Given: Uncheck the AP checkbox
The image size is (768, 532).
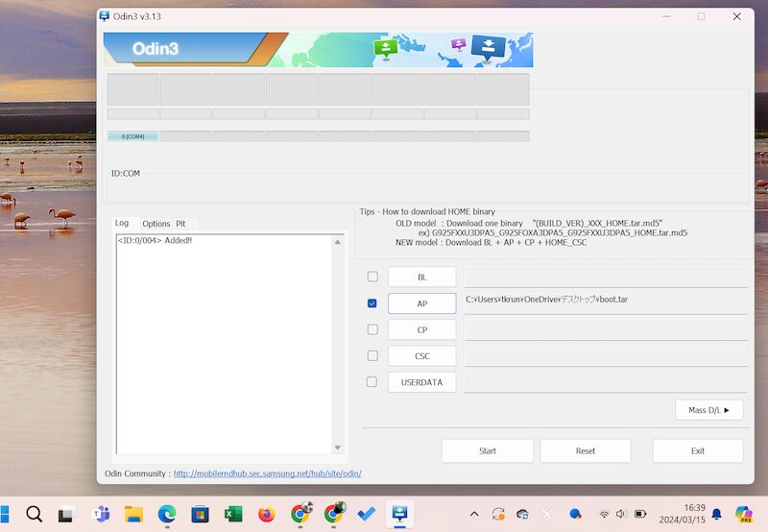Looking at the screenshot, I should (372, 303).
